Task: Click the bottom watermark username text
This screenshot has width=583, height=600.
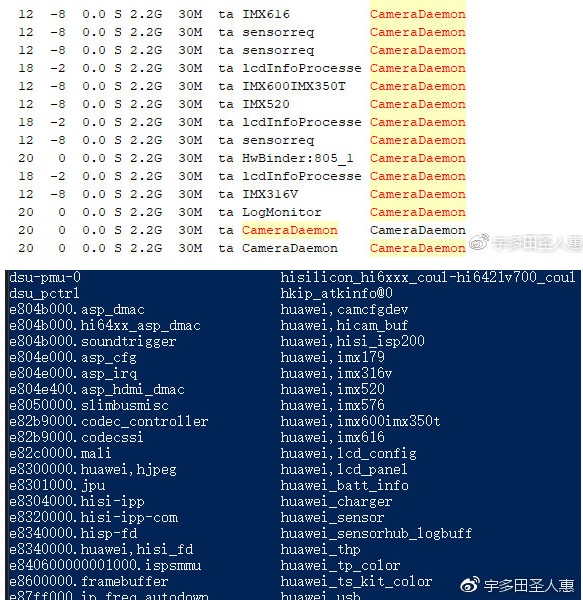Action: 529,585
